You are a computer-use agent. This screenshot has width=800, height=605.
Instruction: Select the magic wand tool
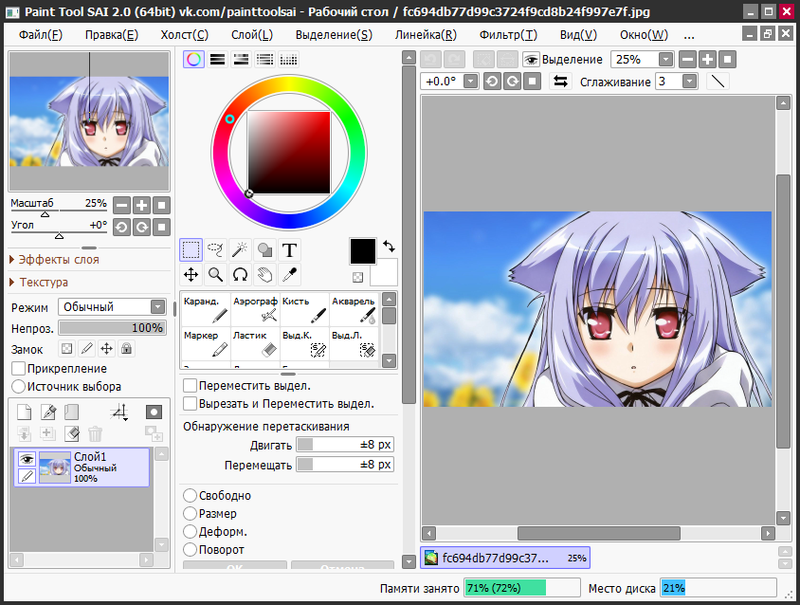pyautogui.click(x=240, y=250)
